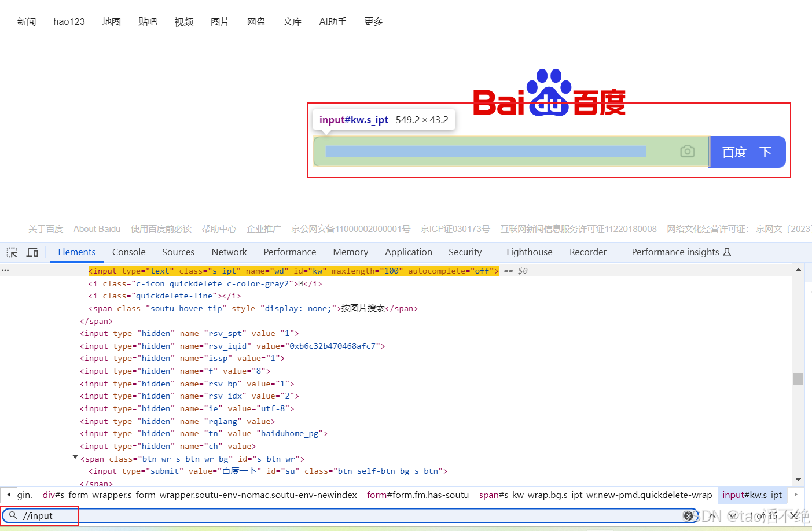The width and height of the screenshot is (812, 531).
Task: Open the Security tab
Action: pyautogui.click(x=465, y=252)
